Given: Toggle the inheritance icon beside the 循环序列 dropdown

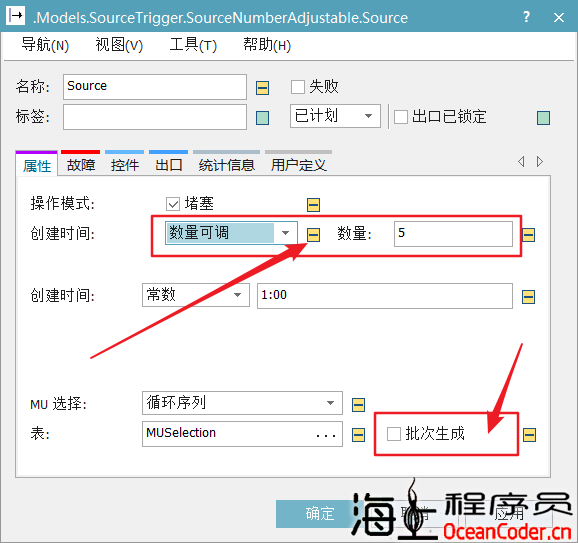Looking at the screenshot, I should click(358, 405).
